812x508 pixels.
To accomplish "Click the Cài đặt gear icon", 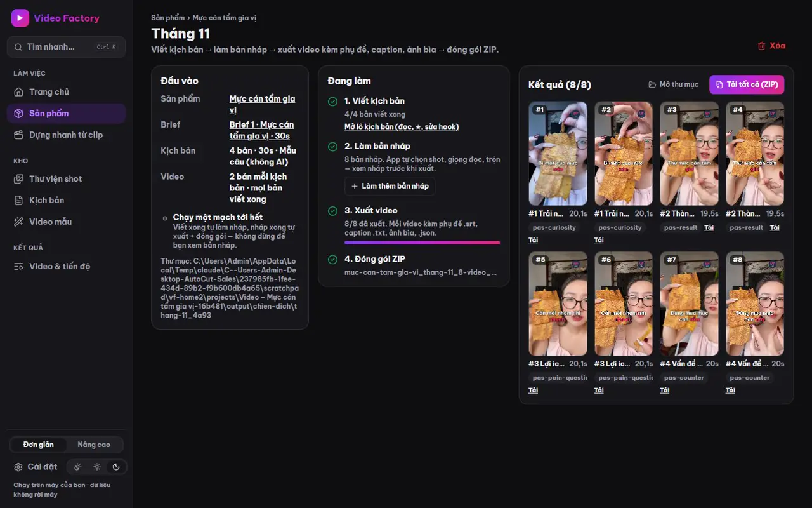I will pos(18,467).
